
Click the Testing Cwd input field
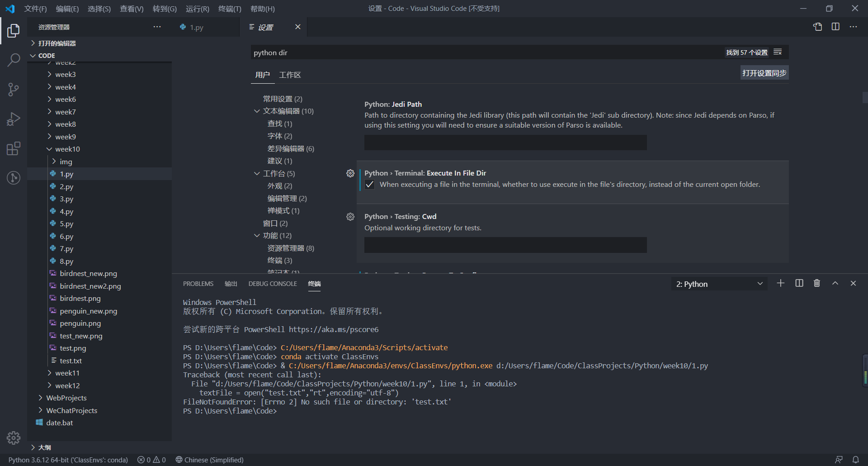(505, 245)
